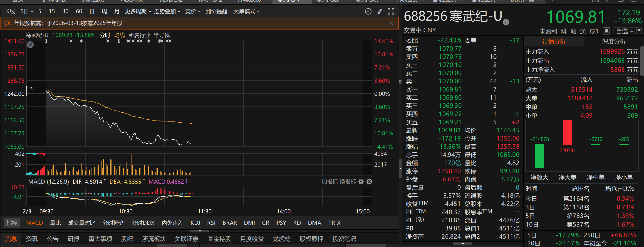644x247 pixels.
Task: Close chart overlay with circled X
Action: [x=30, y=45]
